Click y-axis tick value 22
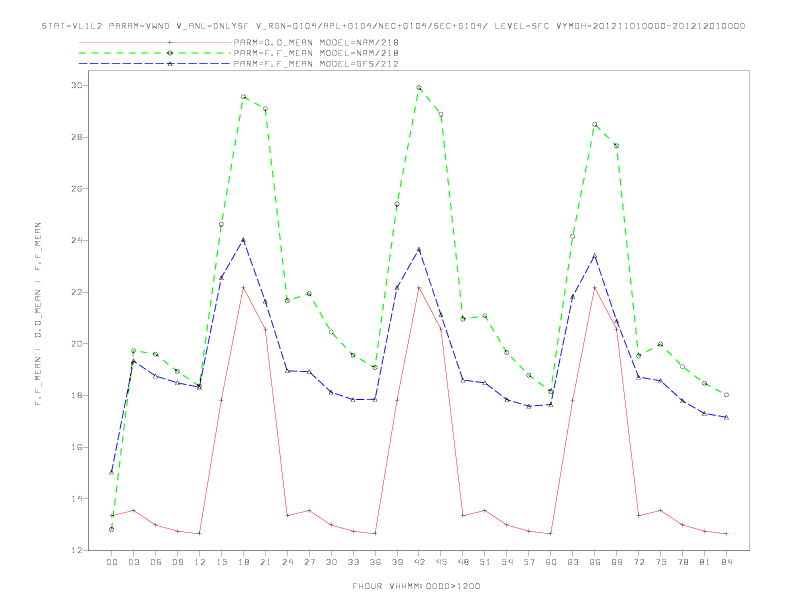 pyautogui.click(x=76, y=292)
